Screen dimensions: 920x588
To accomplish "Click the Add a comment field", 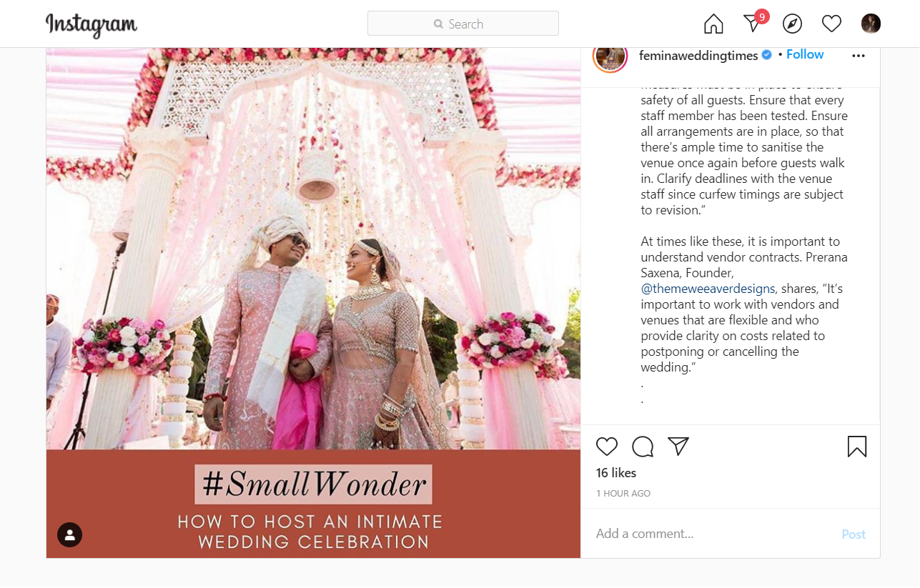I will (x=715, y=534).
